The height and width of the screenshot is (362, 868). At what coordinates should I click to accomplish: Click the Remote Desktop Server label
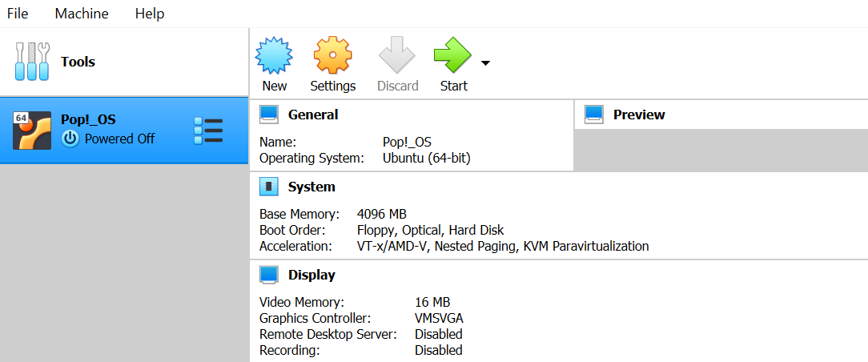click(328, 334)
